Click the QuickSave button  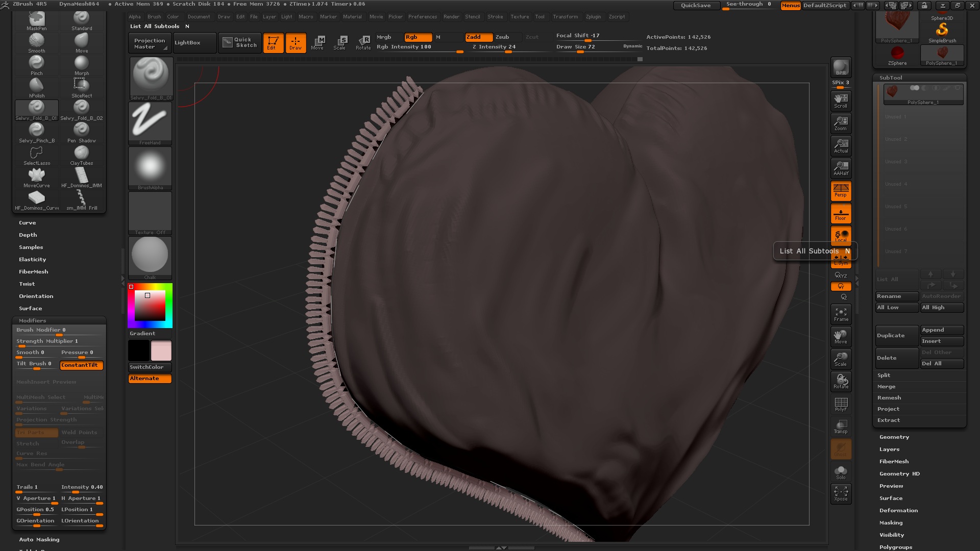(x=696, y=6)
